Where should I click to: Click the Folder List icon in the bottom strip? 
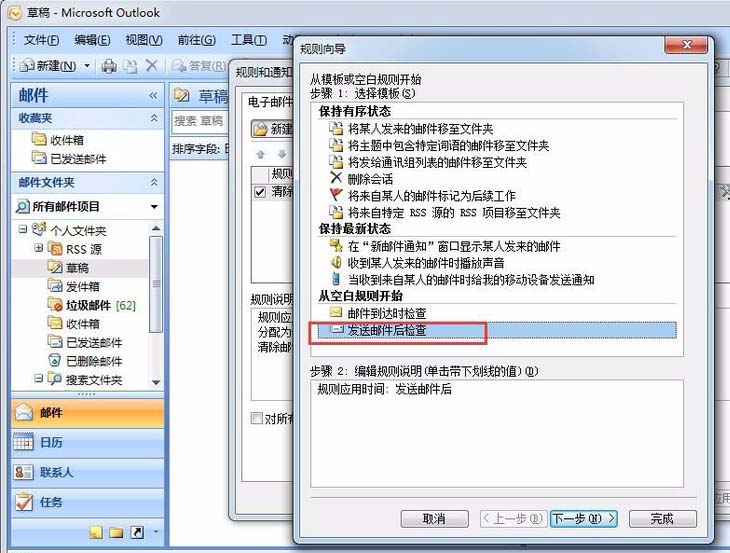point(116,532)
